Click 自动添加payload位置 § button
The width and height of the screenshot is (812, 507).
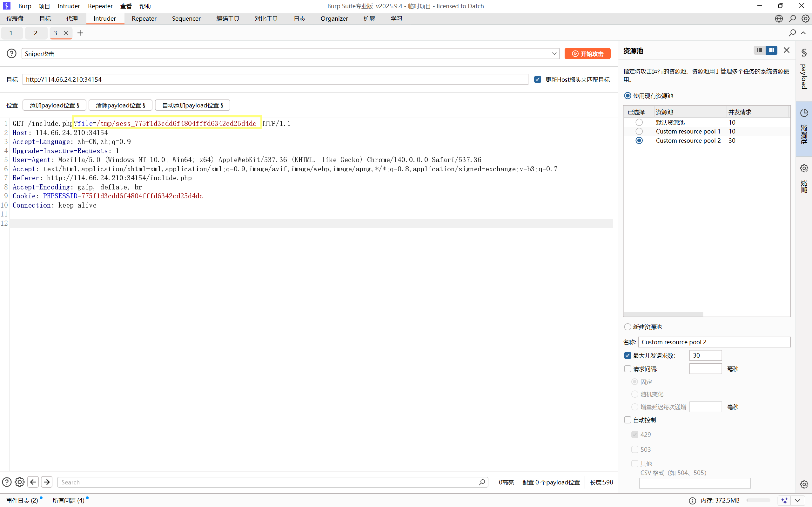[193, 105]
